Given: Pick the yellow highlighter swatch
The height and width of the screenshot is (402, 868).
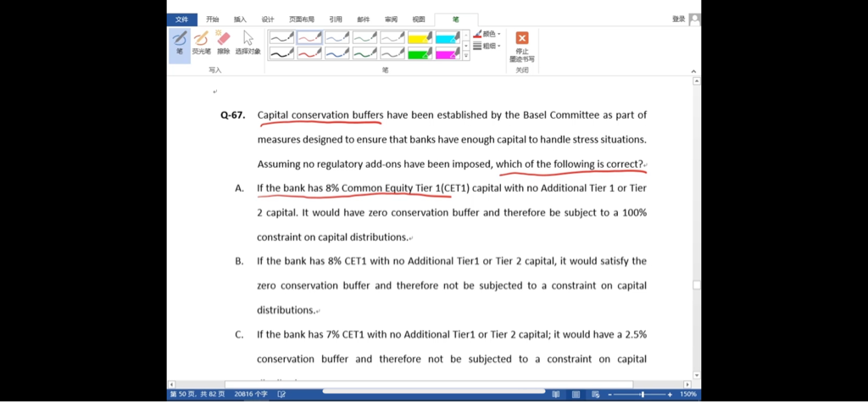Looking at the screenshot, I should pyautogui.click(x=420, y=37).
